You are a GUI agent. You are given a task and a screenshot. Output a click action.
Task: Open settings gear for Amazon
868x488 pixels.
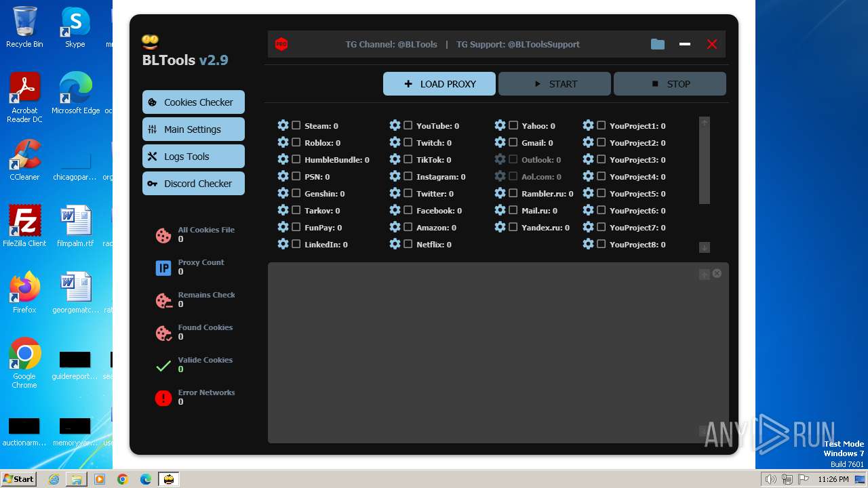click(x=395, y=227)
